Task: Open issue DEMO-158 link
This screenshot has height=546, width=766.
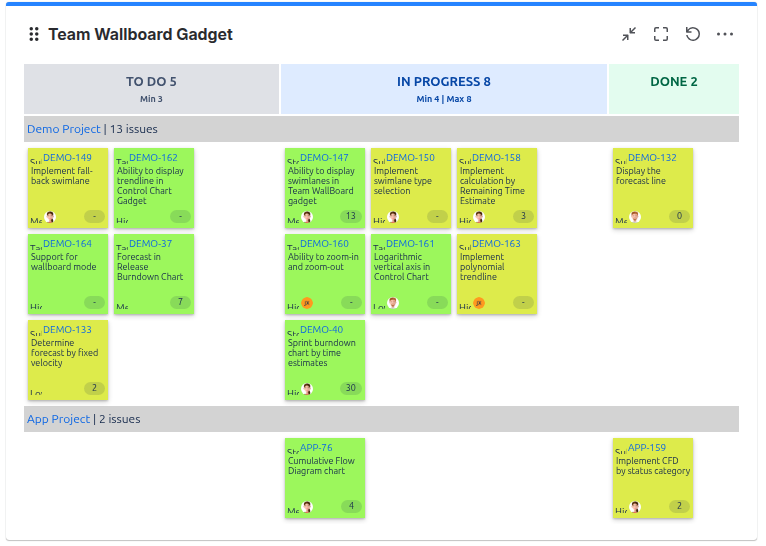Action: point(496,158)
